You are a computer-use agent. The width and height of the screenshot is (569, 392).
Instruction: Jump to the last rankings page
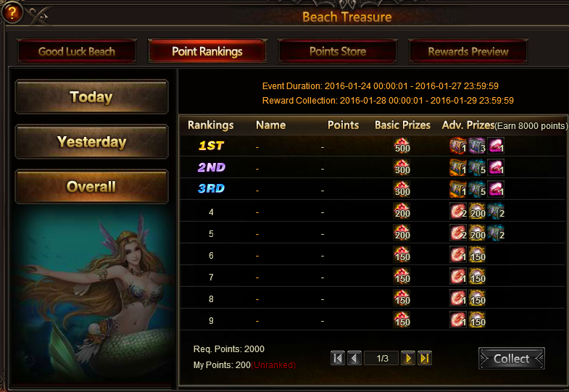click(x=425, y=358)
